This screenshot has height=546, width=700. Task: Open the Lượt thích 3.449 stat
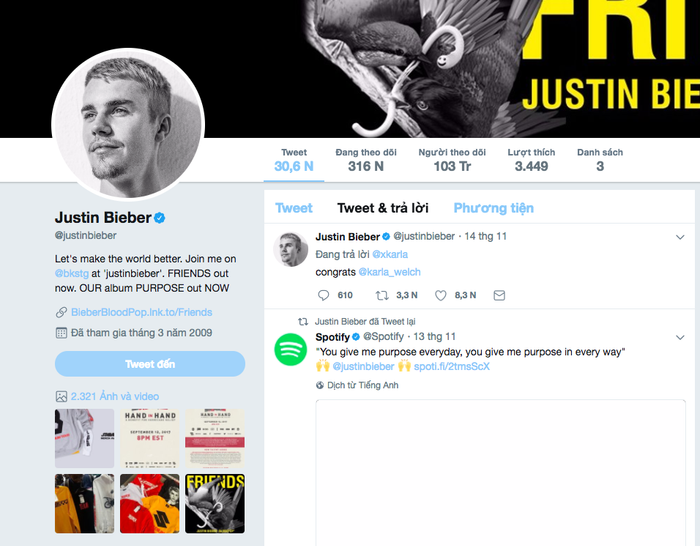click(531, 160)
